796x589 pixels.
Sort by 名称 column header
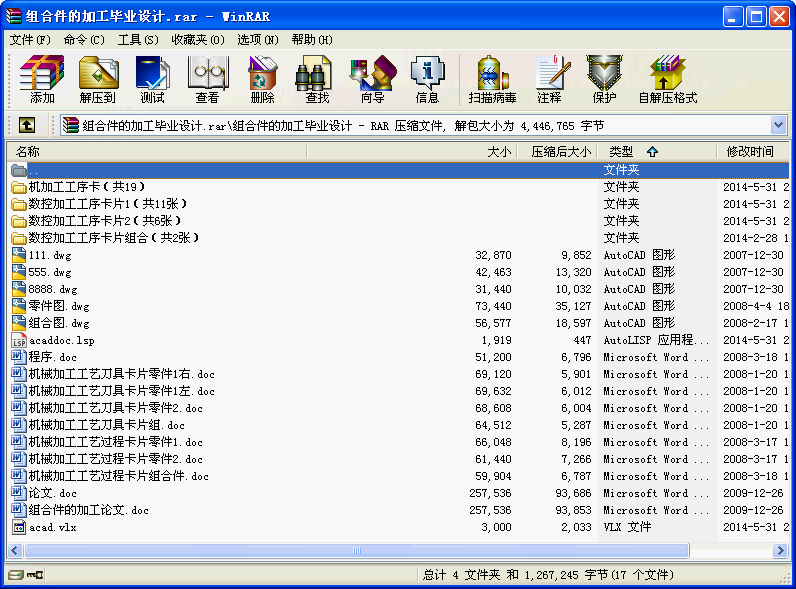157,151
